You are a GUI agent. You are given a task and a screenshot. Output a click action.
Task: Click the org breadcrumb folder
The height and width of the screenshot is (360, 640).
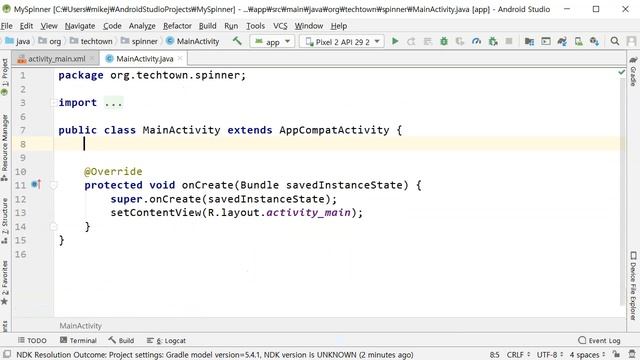click(50, 41)
